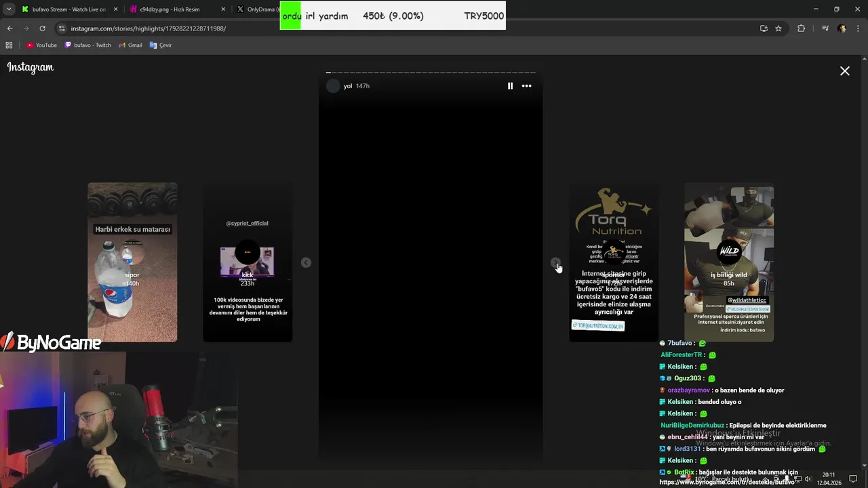Open the media controls icon
Image resolution: width=868 pixels, height=488 pixels.
click(825, 28)
